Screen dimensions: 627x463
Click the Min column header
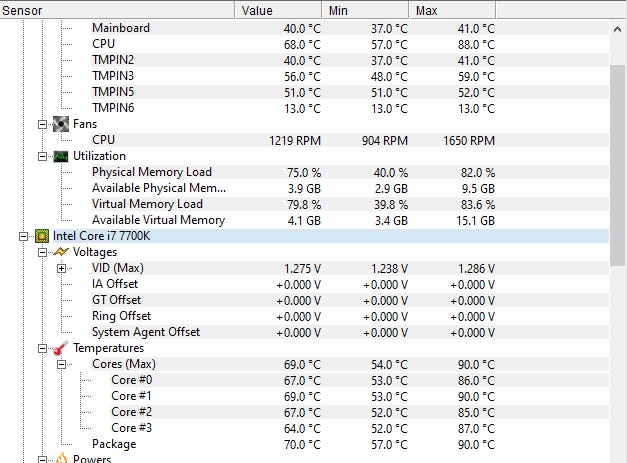[x=365, y=10]
